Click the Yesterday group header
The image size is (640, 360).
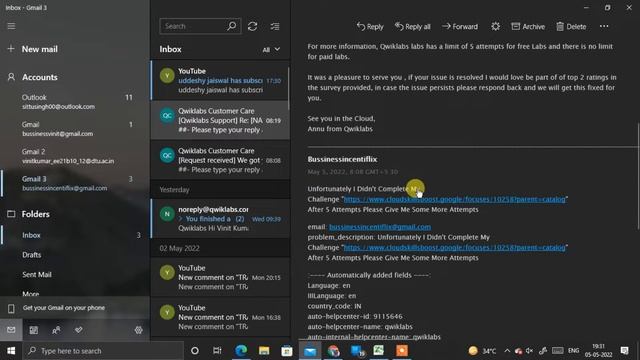point(220,190)
